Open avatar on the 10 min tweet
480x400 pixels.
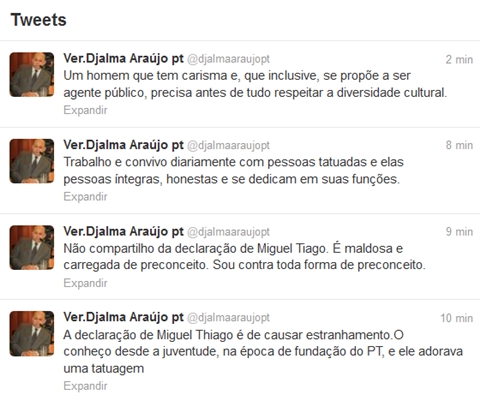32,334
